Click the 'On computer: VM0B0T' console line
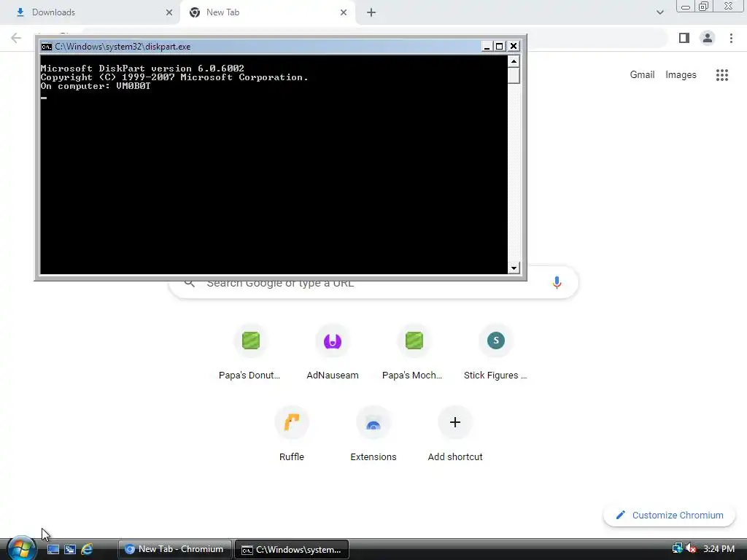The height and width of the screenshot is (560, 747). [96, 86]
